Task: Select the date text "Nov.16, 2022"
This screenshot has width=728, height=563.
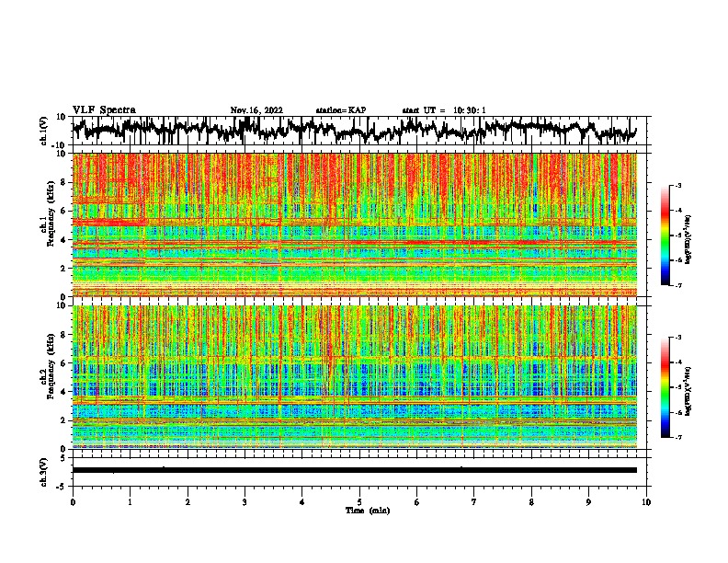Action: click(x=256, y=110)
